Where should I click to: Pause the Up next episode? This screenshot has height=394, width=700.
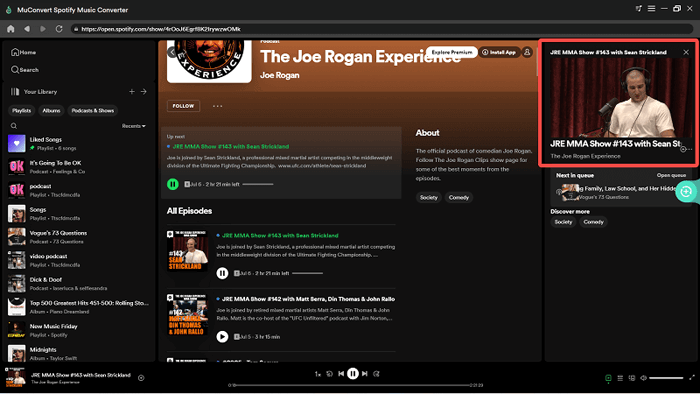point(173,184)
